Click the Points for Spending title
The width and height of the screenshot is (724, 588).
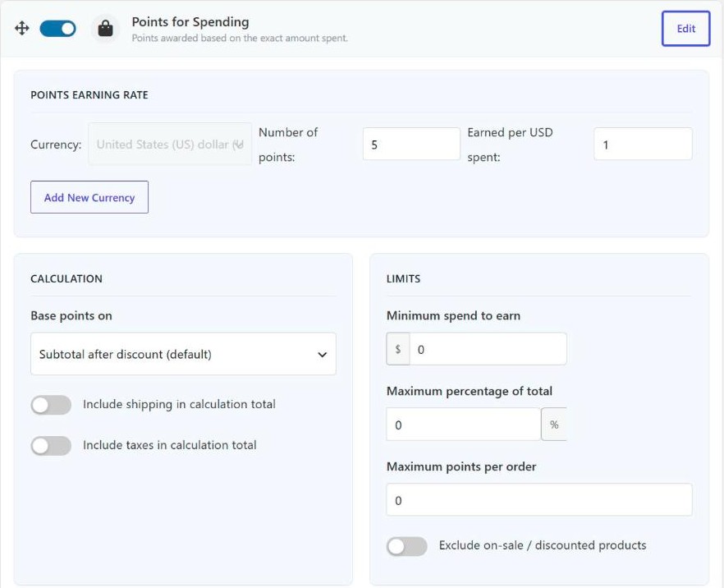pyautogui.click(x=190, y=21)
